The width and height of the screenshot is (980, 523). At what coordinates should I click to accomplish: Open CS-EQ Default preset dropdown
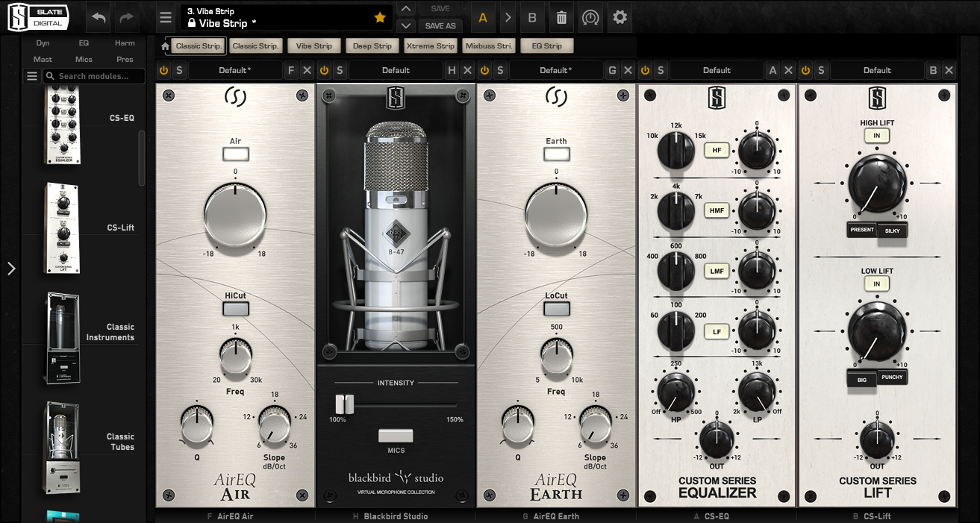717,70
